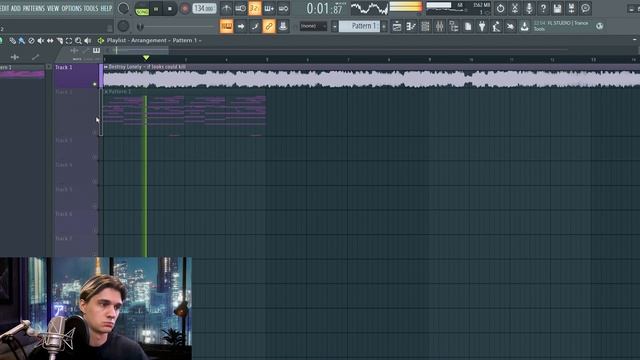This screenshot has height=360, width=640.
Task: Click the icon left of the download arrow
Action: tap(510, 27)
